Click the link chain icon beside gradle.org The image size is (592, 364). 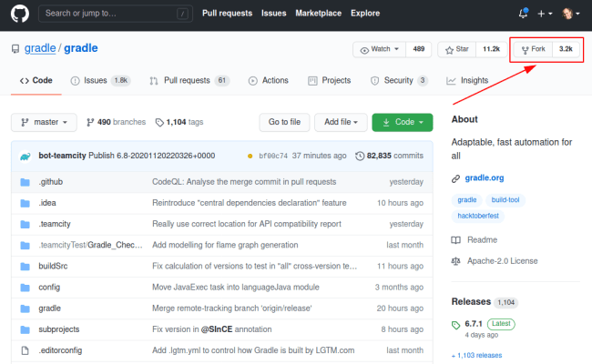pos(455,178)
